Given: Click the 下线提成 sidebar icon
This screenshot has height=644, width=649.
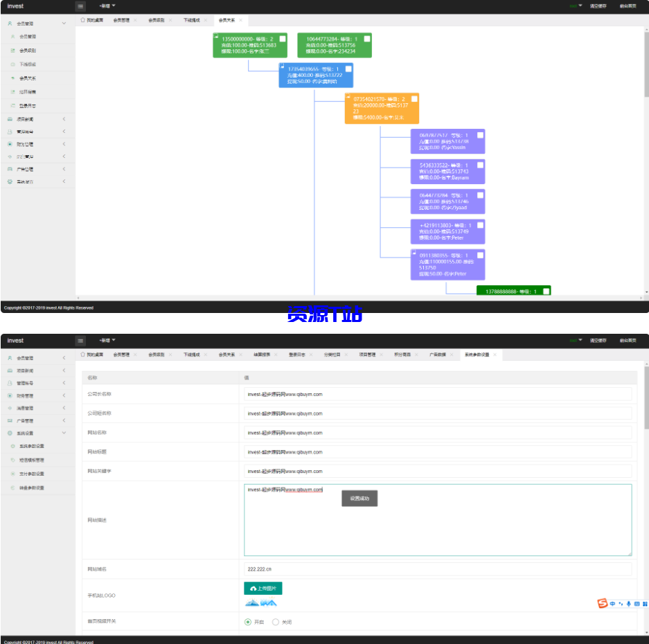Looking at the screenshot, I should click(x=13, y=64).
